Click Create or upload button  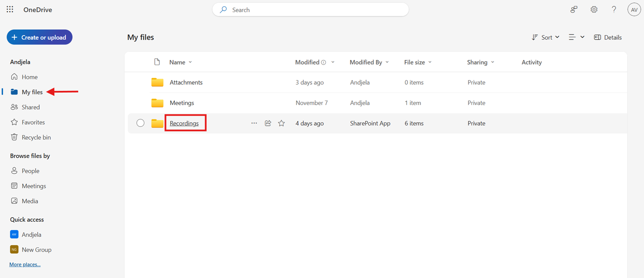(x=39, y=37)
